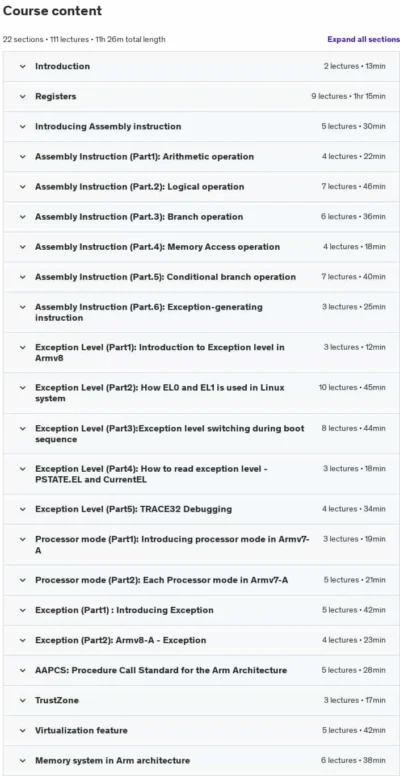Click chevron beside Conditional branch operation
The image size is (400, 776).
tap(22, 277)
